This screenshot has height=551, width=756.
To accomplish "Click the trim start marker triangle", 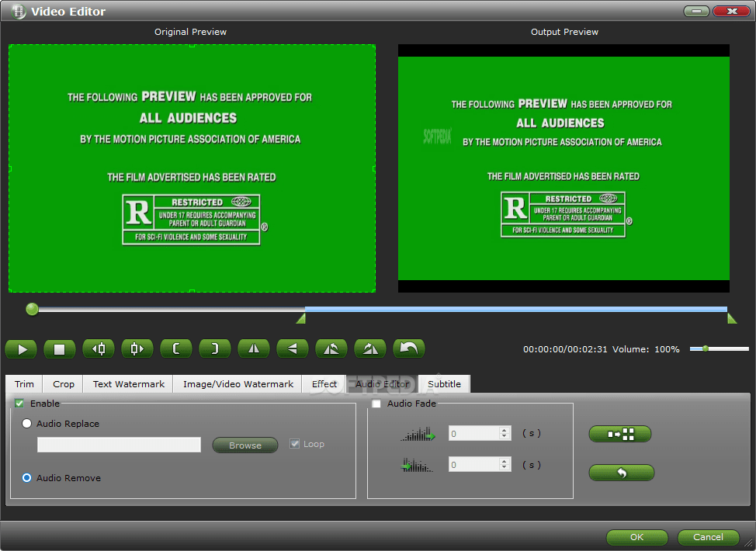I will pyautogui.click(x=301, y=318).
